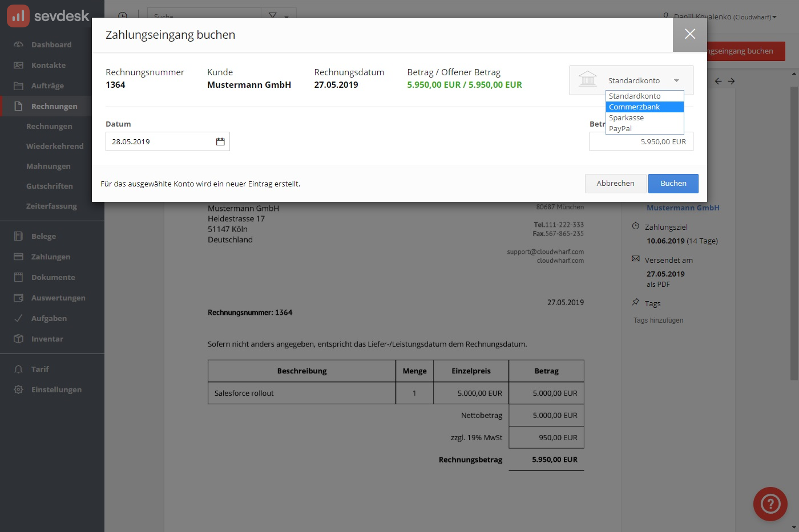Open the Einstellungen gear icon
Screen dimensions: 799x532
pyautogui.click(x=18, y=389)
